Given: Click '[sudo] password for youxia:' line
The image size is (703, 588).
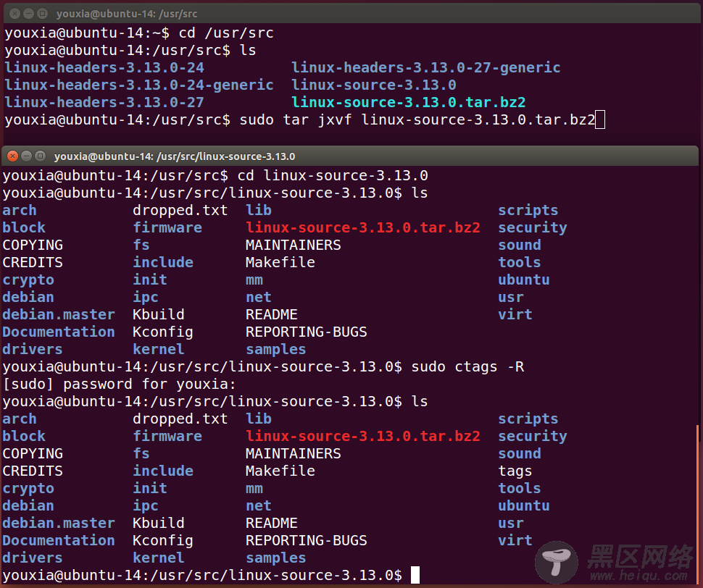Looking at the screenshot, I should [120, 385].
